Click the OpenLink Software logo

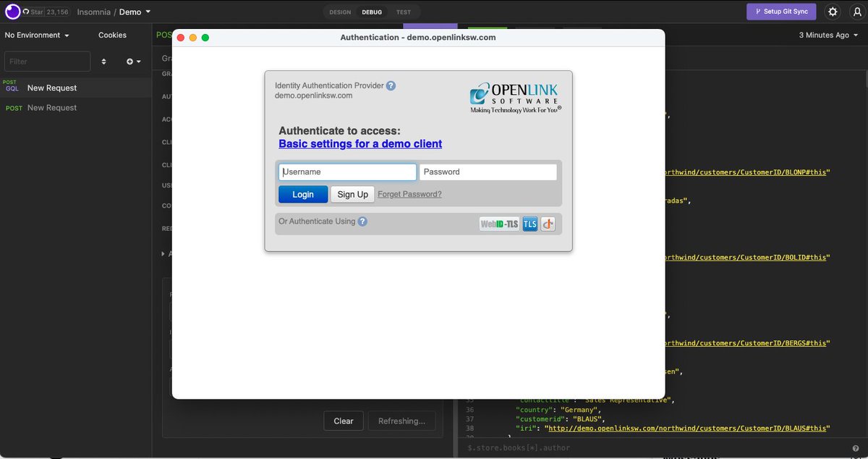(515, 98)
